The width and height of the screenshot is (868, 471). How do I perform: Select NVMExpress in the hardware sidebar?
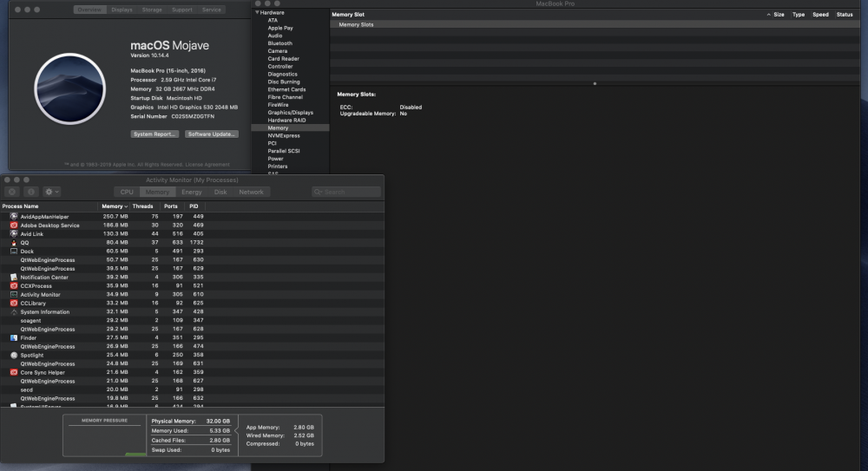pos(284,135)
